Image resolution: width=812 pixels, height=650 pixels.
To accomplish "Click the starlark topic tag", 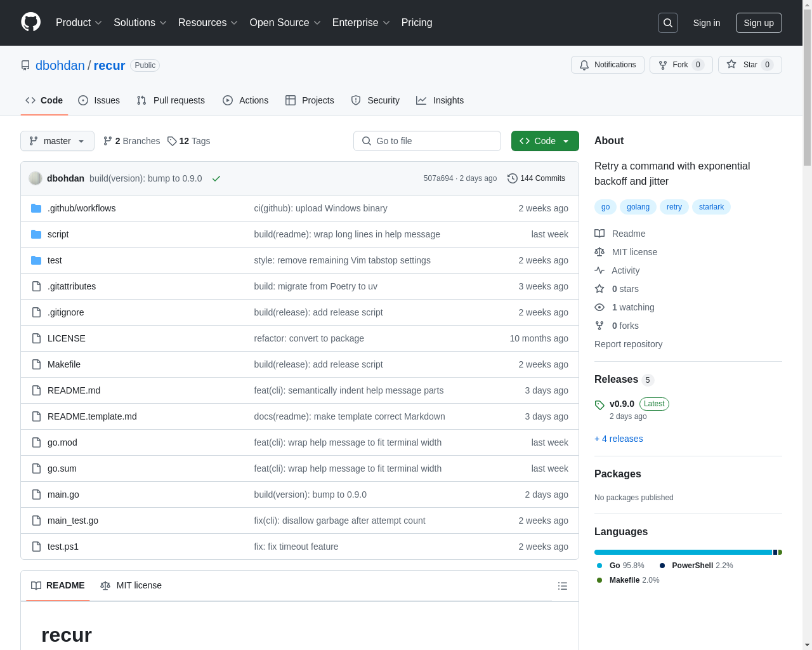I will tap(711, 207).
